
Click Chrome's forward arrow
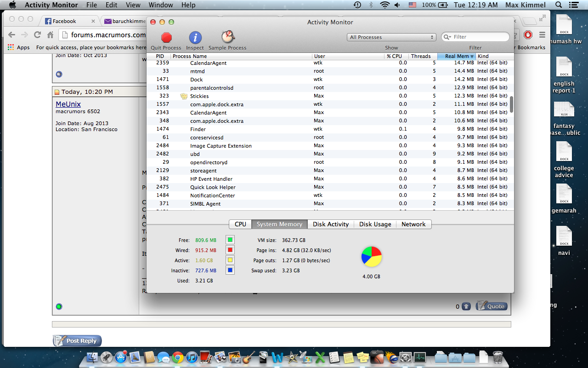coord(24,34)
